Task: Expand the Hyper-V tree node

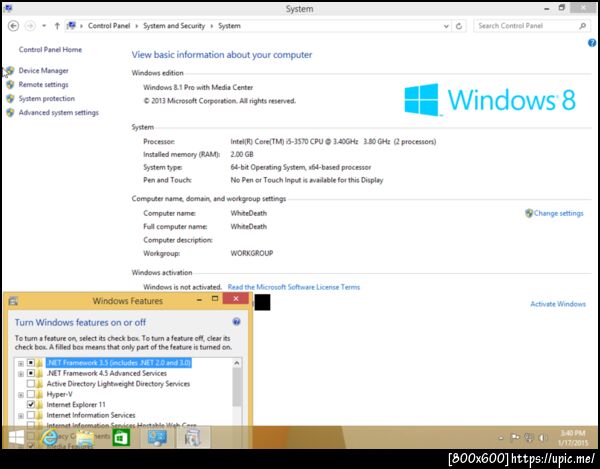Action: pyautogui.click(x=21, y=395)
